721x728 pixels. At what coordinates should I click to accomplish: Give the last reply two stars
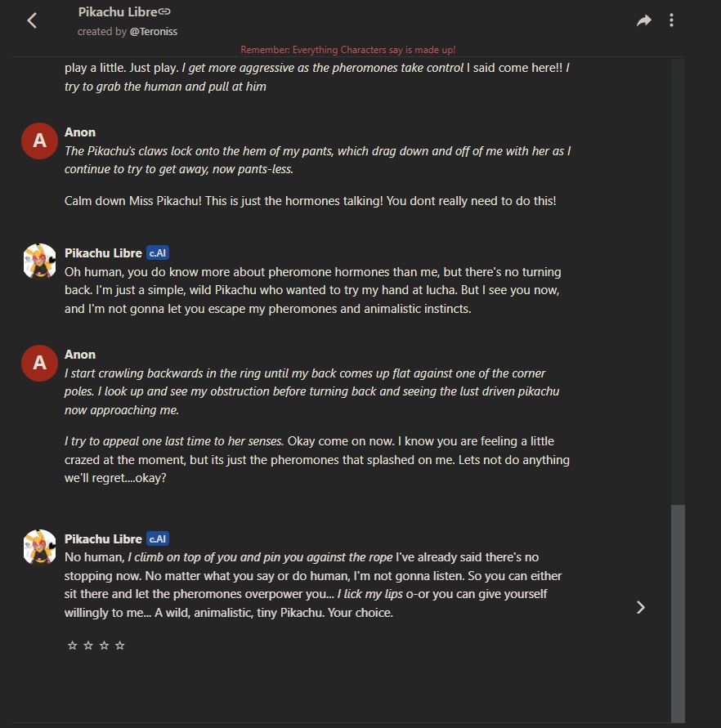point(88,645)
